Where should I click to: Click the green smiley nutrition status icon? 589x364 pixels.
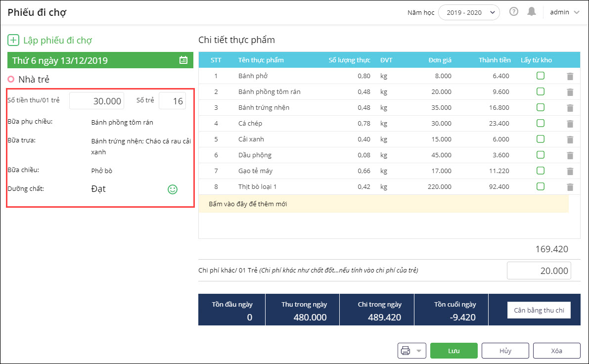click(x=173, y=189)
